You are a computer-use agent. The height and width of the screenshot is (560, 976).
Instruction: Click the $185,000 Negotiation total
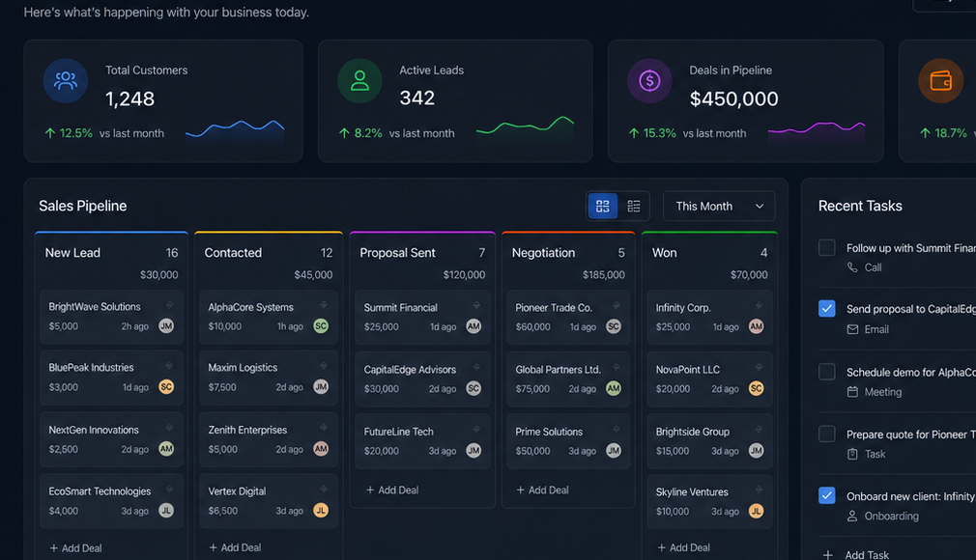click(603, 274)
